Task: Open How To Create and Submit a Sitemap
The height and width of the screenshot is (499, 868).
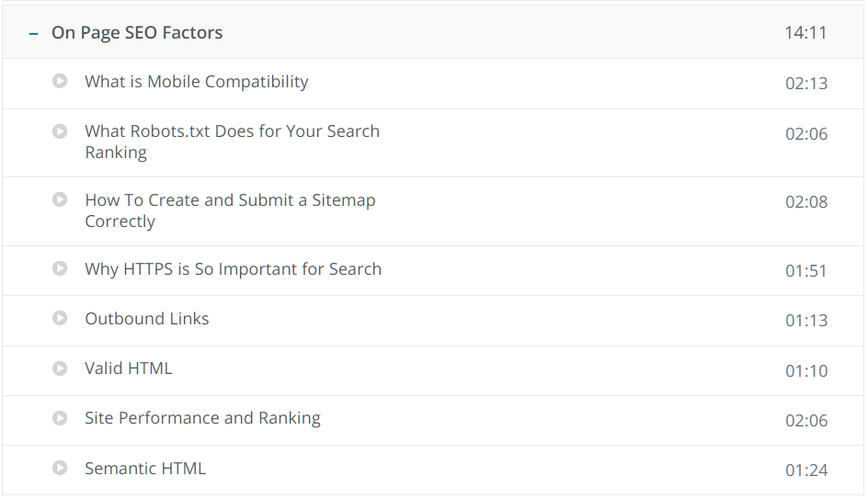Action: [x=230, y=210]
